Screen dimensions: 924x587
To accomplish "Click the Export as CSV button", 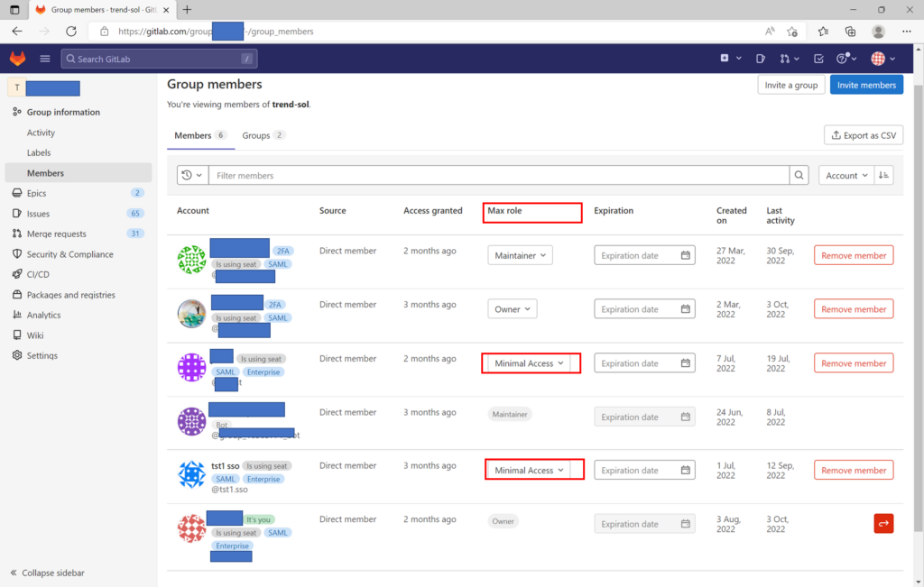I will (863, 135).
